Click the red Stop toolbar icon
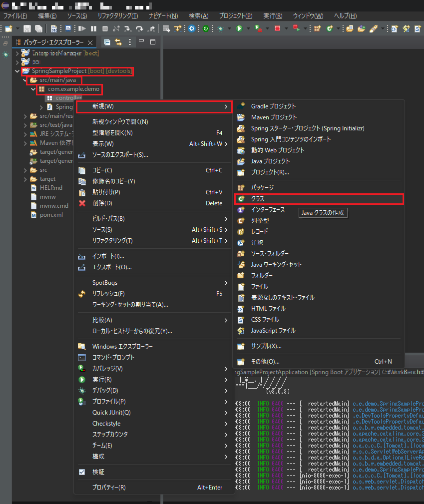Viewport: 424px width, 504px height. 277,28
